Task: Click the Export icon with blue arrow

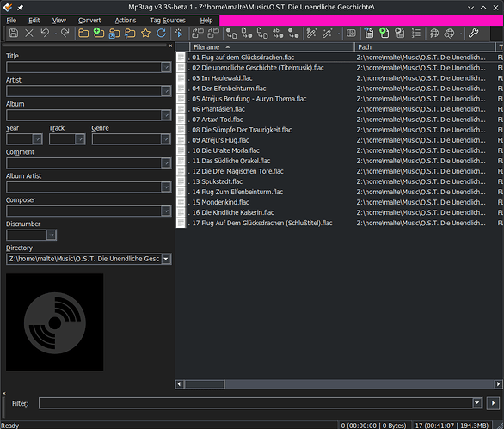Action: coord(369,33)
